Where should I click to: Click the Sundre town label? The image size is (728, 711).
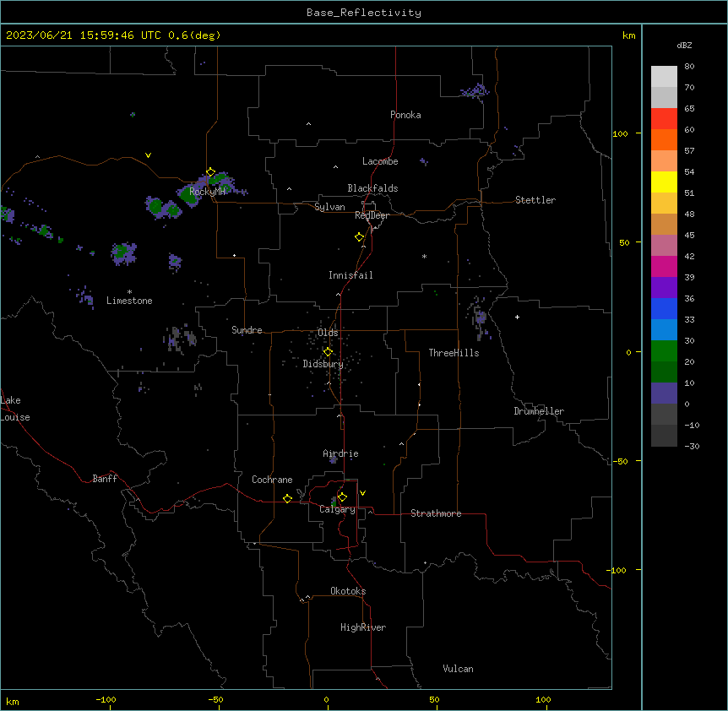pyautogui.click(x=247, y=330)
